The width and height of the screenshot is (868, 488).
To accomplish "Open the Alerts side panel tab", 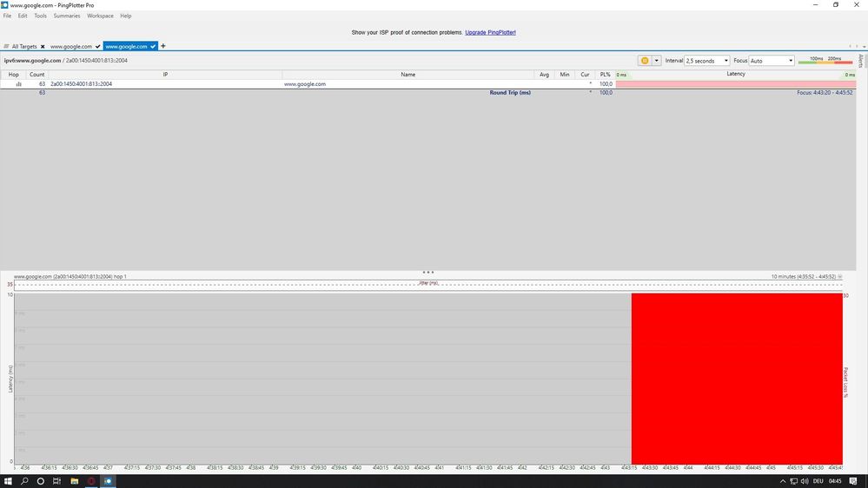I will tap(861, 61).
